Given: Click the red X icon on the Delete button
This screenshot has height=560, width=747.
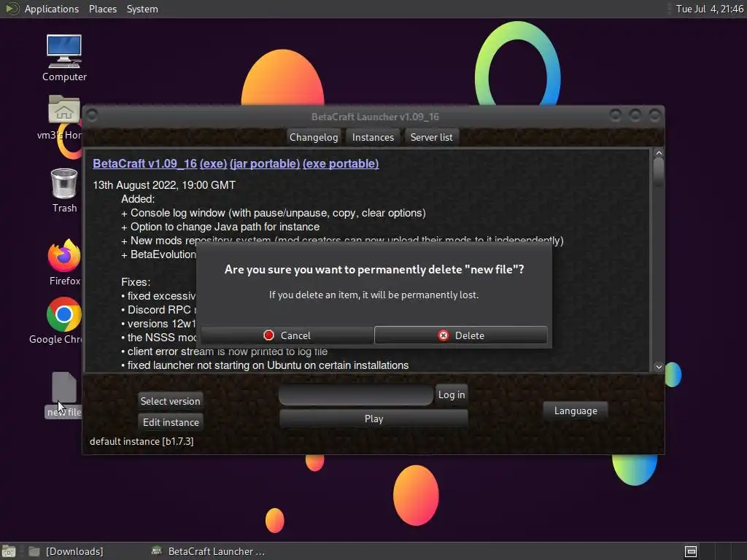Looking at the screenshot, I should pos(443,335).
